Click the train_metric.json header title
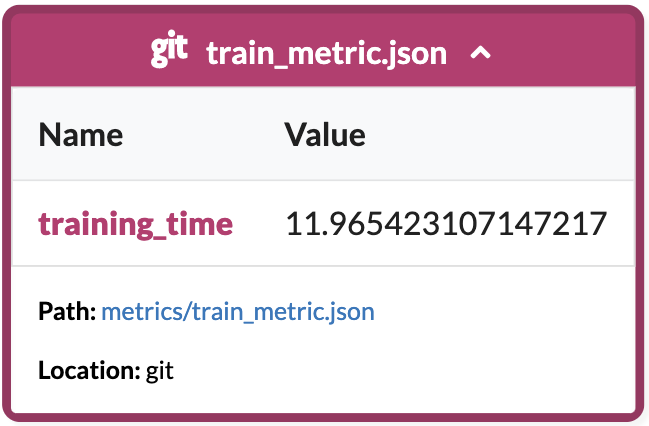The width and height of the screenshot is (649, 426). tap(326, 52)
